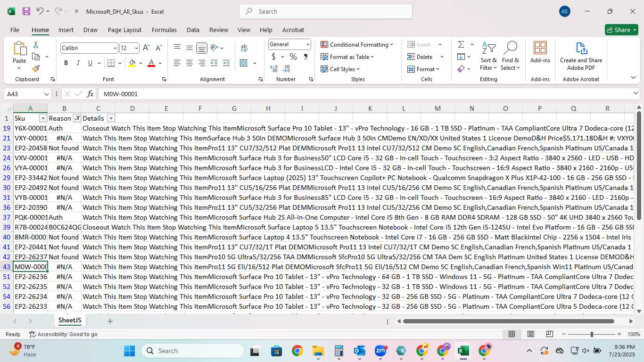Decrease font size with small A
644x362 pixels.
(x=158, y=48)
